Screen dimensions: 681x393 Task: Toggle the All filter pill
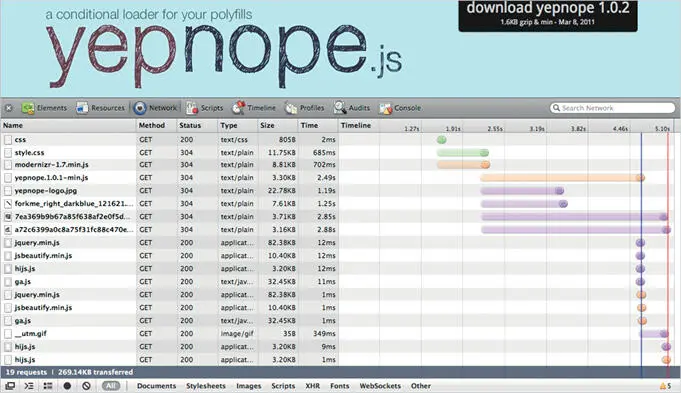coord(111,386)
